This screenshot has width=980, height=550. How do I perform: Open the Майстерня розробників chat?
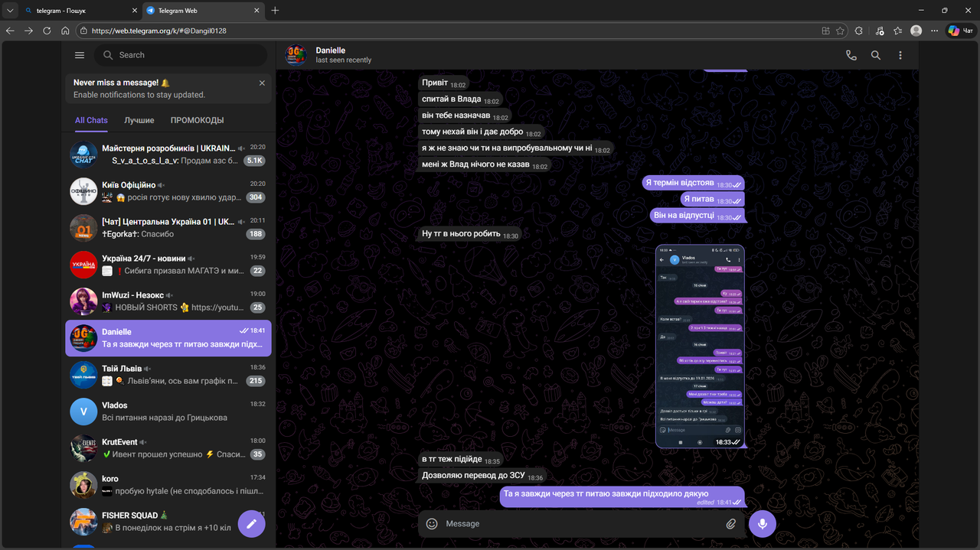coord(168,154)
